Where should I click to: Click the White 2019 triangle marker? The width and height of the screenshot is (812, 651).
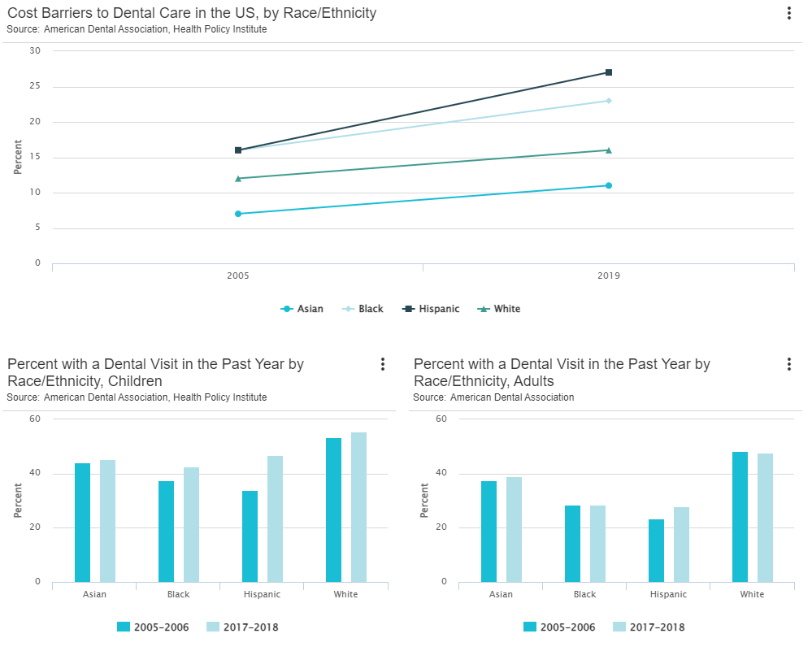[609, 150]
